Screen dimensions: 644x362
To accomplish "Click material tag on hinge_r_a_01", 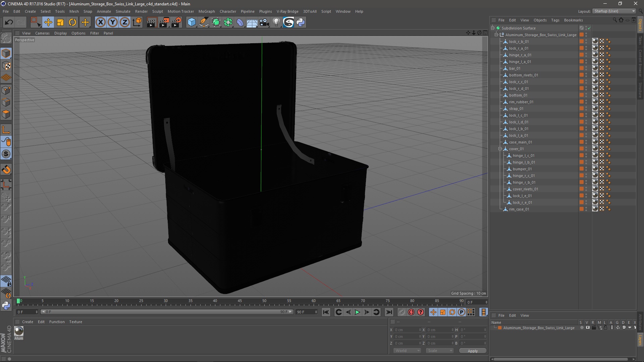I will tap(595, 55).
